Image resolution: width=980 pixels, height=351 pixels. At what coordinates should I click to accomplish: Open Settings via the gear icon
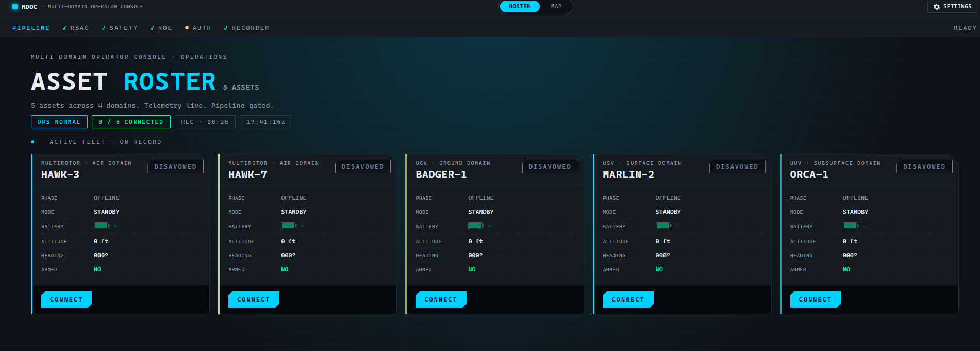[937, 7]
